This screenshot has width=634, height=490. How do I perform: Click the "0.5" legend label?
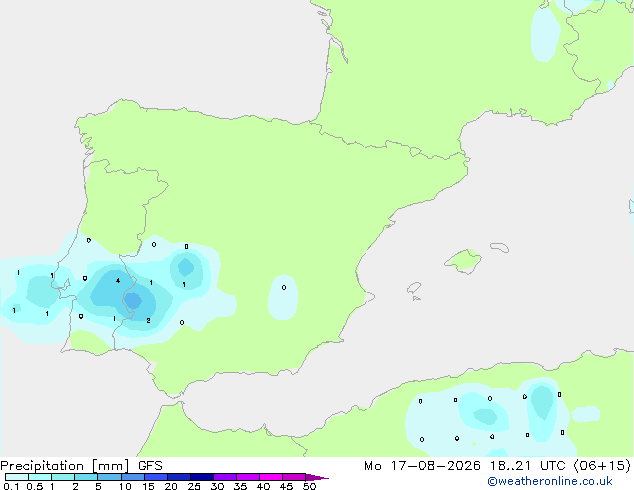(35, 486)
